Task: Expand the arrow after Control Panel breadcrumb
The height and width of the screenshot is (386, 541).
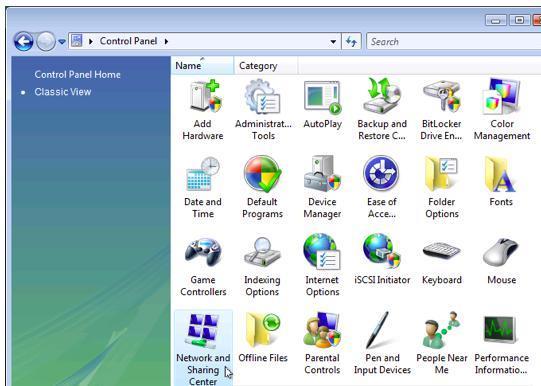Action: coord(166,42)
